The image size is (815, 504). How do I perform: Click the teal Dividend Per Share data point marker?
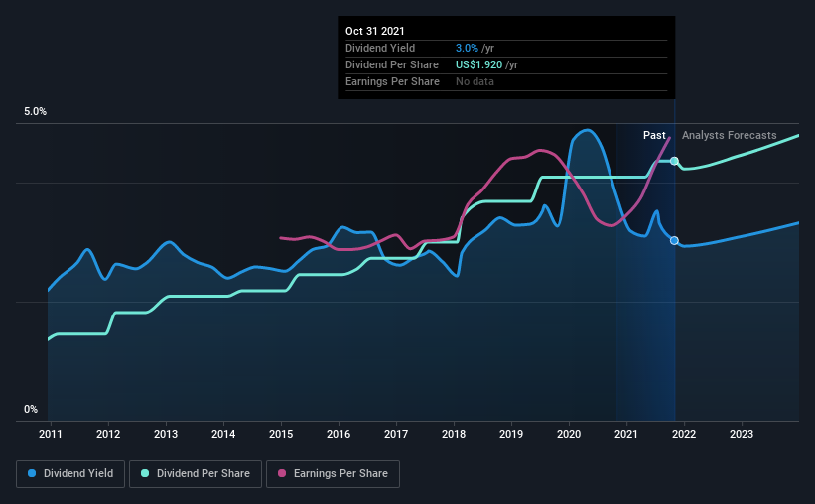click(x=674, y=161)
